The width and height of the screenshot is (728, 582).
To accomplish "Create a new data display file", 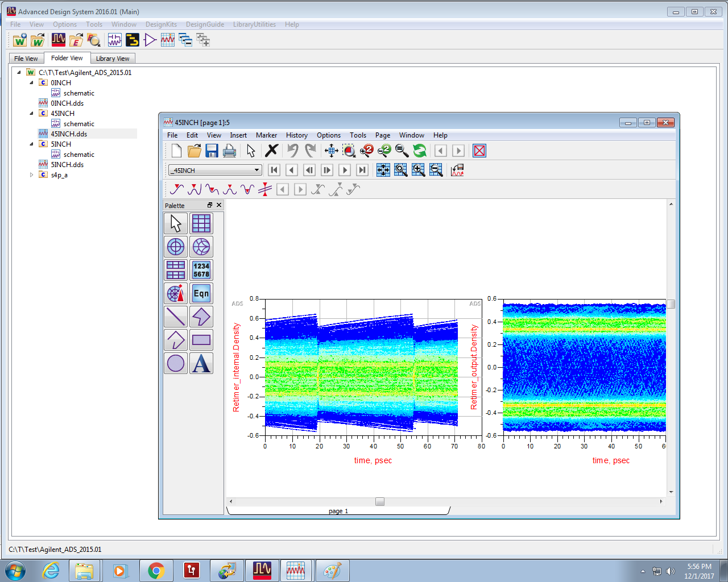I will (x=176, y=151).
